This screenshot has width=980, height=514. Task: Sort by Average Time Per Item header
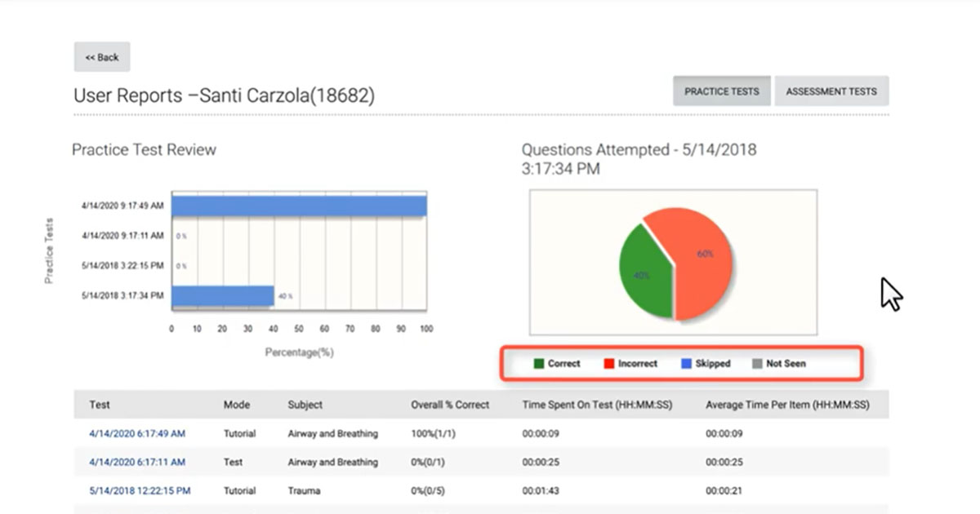[x=787, y=405]
